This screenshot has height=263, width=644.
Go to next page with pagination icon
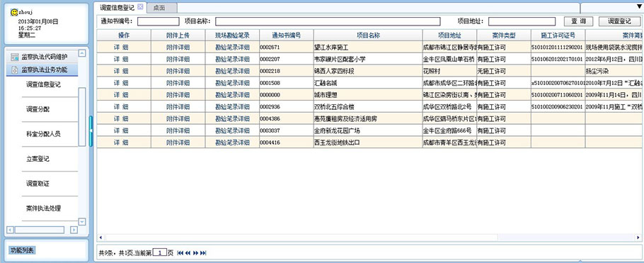pyautogui.click(x=195, y=252)
